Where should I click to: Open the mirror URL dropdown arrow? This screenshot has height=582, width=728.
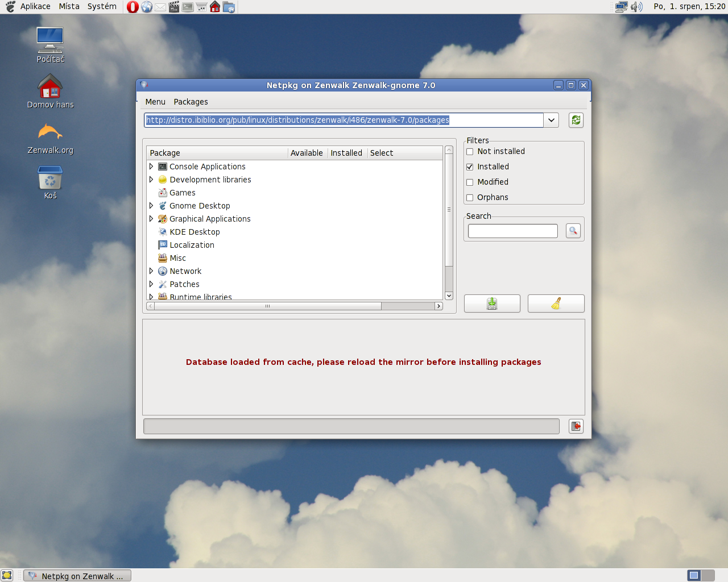pyautogui.click(x=551, y=120)
